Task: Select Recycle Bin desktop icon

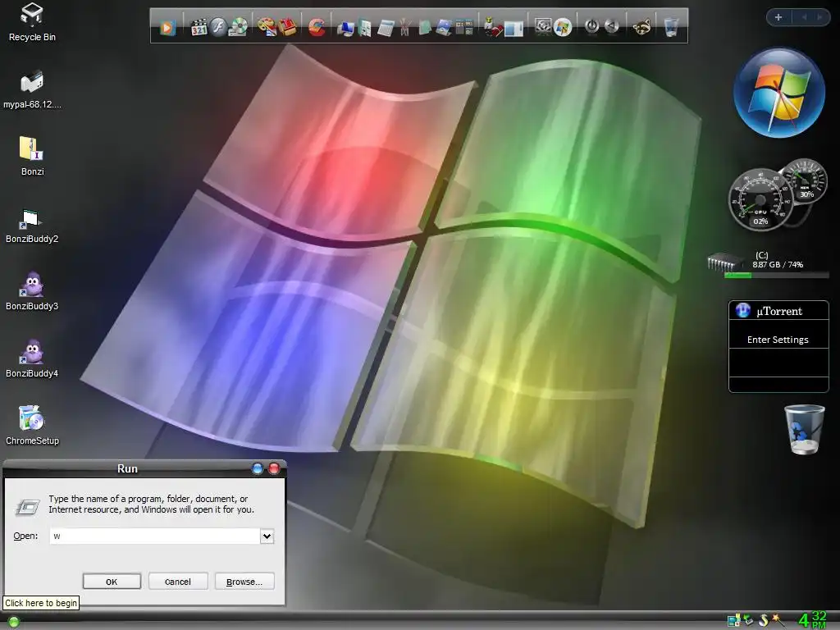Action: [32, 22]
